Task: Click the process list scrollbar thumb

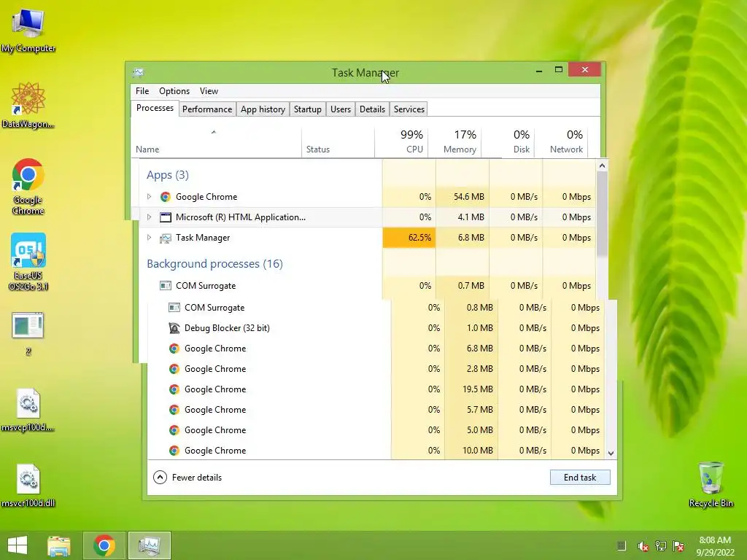Action: tap(602, 214)
